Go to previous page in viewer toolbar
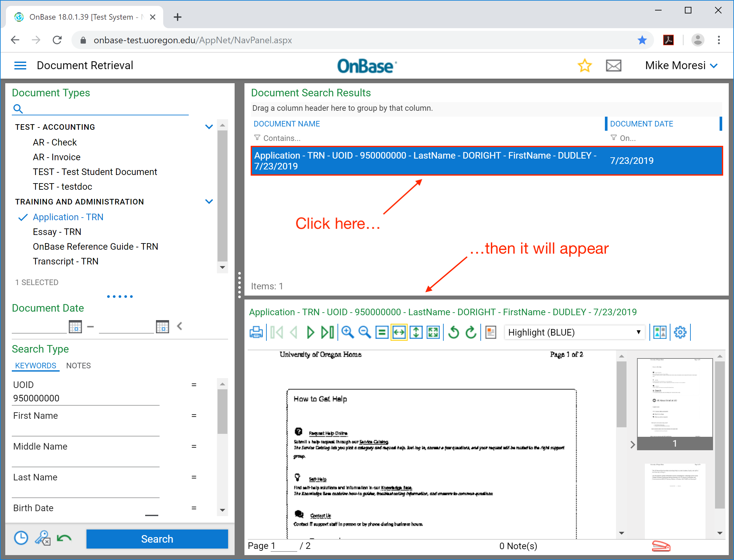 [294, 333]
